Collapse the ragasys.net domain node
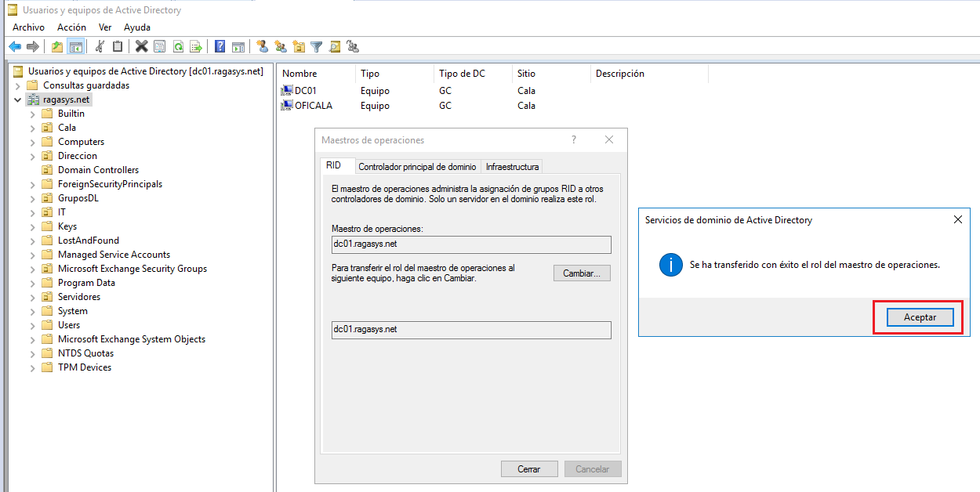The height and width of the screenshot is (492, 980). (x=17, y=99)
